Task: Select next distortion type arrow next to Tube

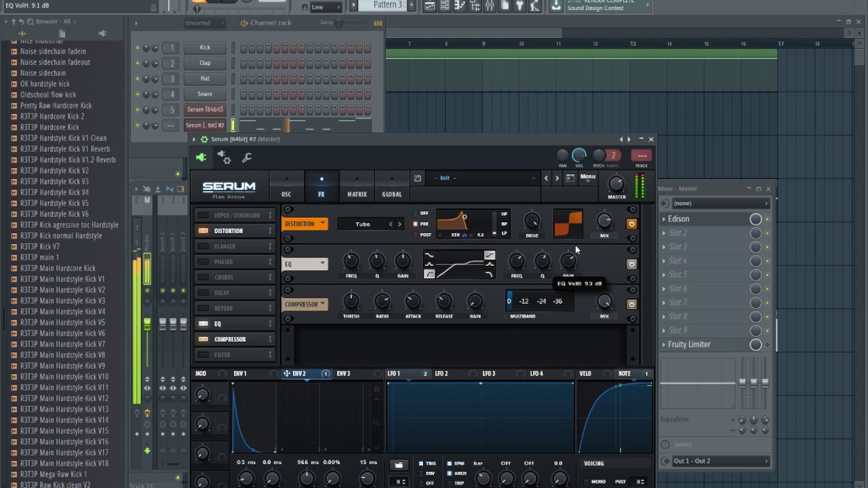Action: [399, 224]
